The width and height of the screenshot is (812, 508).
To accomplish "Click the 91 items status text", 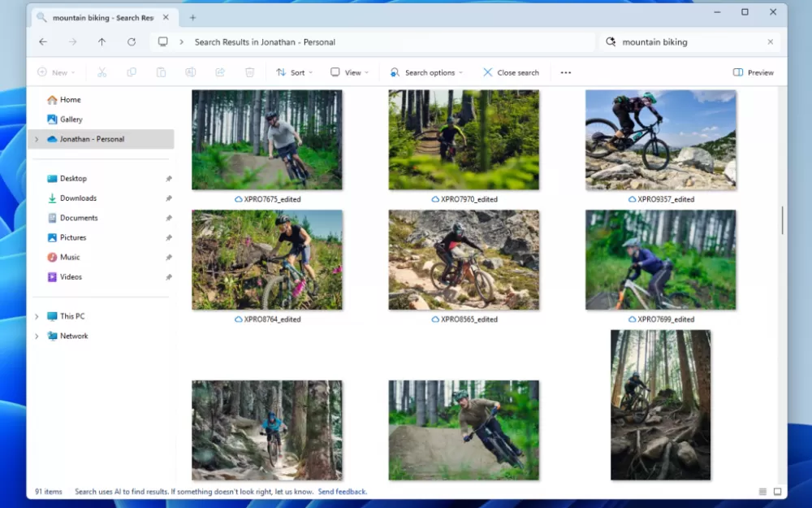I will click(49, 492).
